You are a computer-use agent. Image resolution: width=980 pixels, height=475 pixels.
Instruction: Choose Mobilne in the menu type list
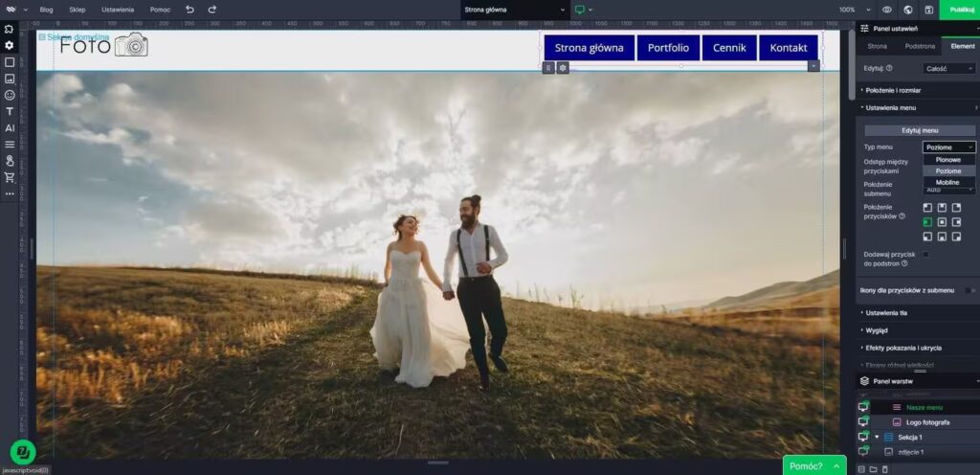(x=948, y=183)
